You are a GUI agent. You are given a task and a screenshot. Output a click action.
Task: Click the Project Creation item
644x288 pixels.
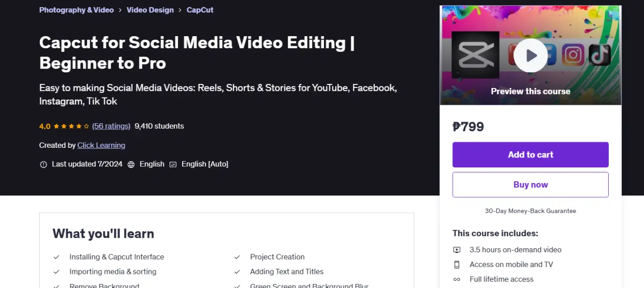[277, 257]
